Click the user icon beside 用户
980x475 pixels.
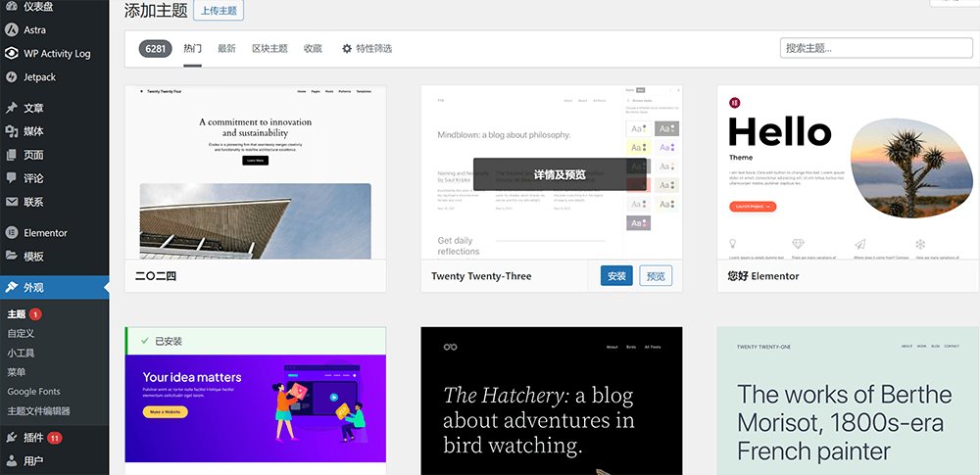(x=11, y=461)
